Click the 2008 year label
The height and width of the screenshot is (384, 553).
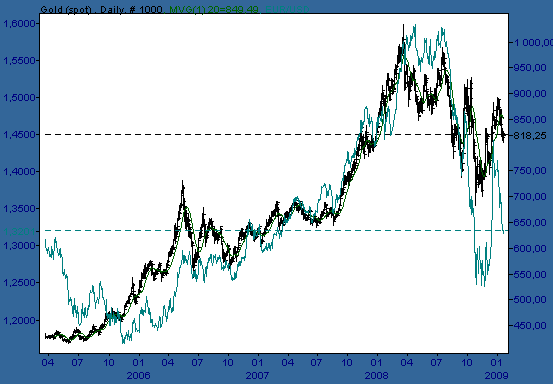pyautogui.click(x=377, y=375)
